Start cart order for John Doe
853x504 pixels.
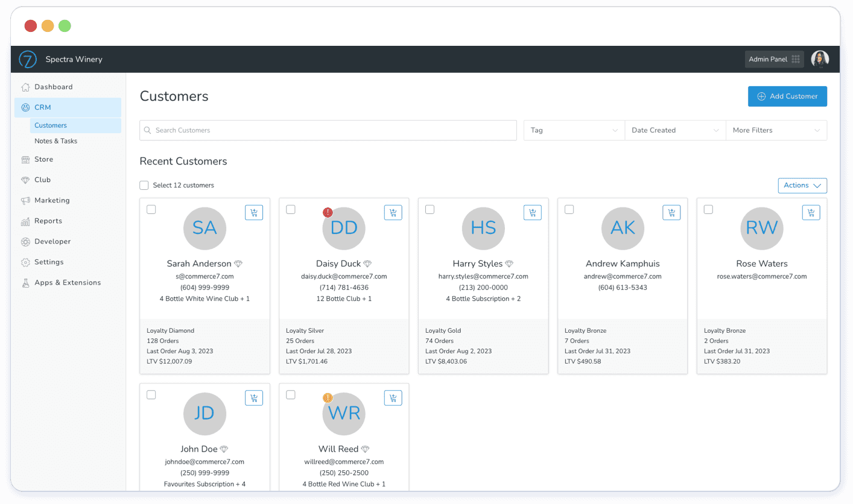254,398
